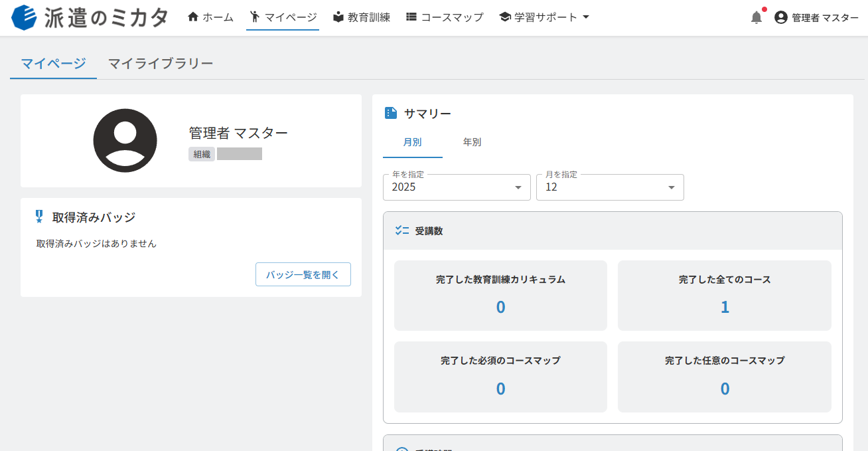The height and width of the screenshot is (451, 868).
Task: Switch to 年別 summary tab
Action: click(x=472, y=142)
